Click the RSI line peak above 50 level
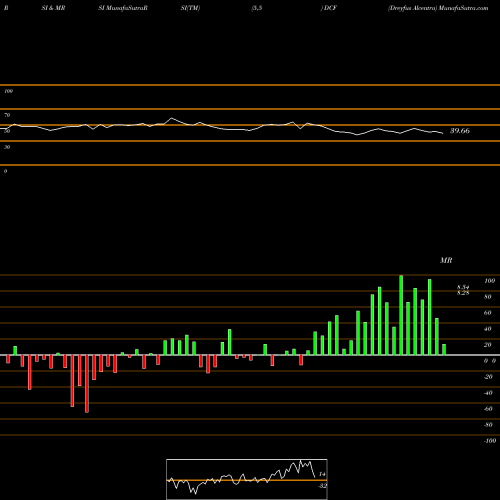Image resolution: width=500 pixels, height=500 pixels. (171, 118)
